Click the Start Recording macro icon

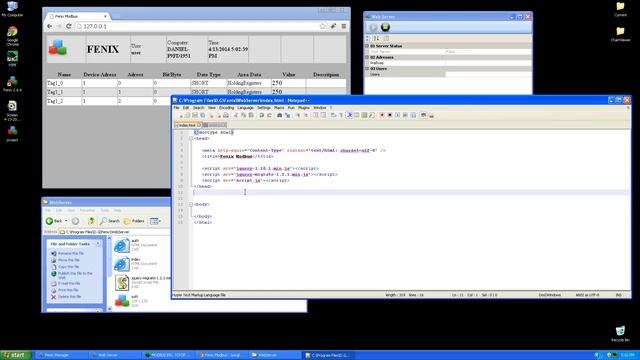[382, 116]
